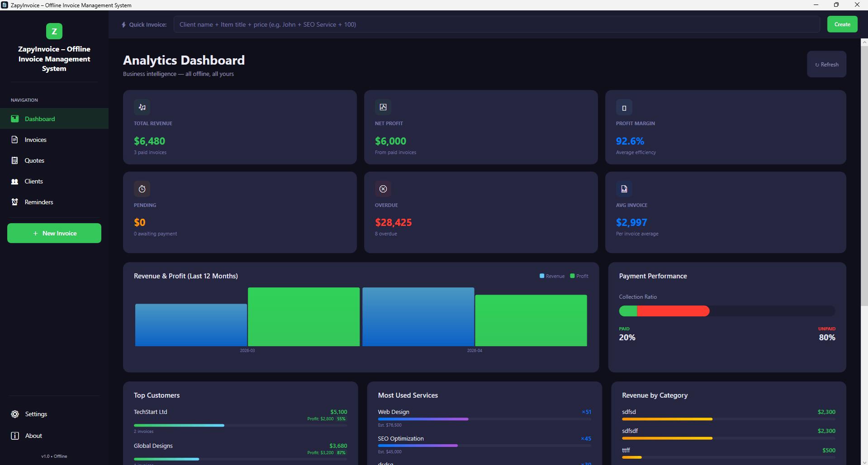The image size is (868, 465).
Task: Click the 2026-03 blue revenue bar
Action: 191,325
